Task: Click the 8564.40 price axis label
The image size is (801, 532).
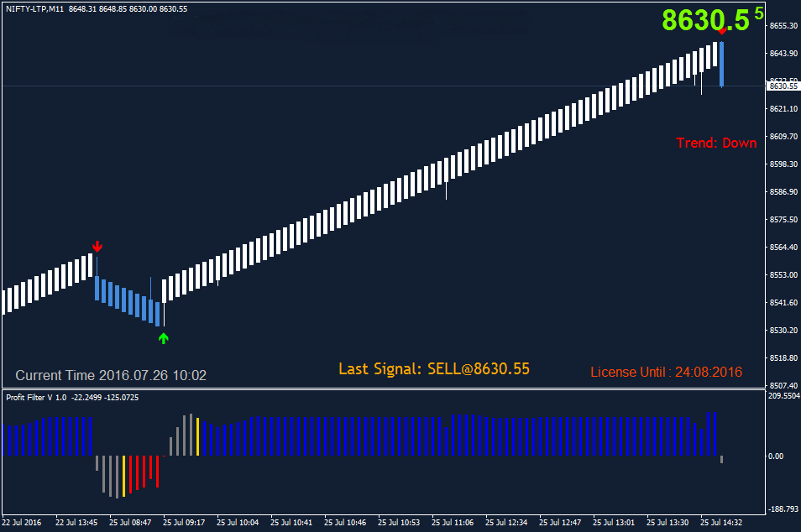Action: click(783, 247)
